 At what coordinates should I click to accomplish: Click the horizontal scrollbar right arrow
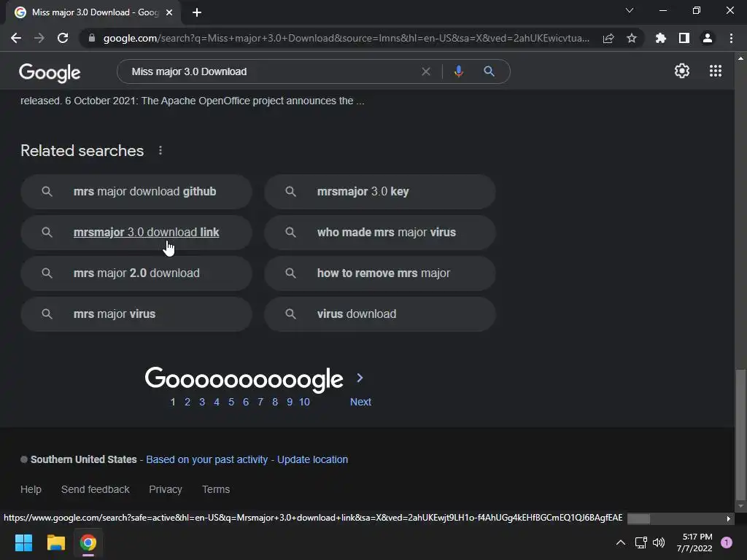point(729,518)
